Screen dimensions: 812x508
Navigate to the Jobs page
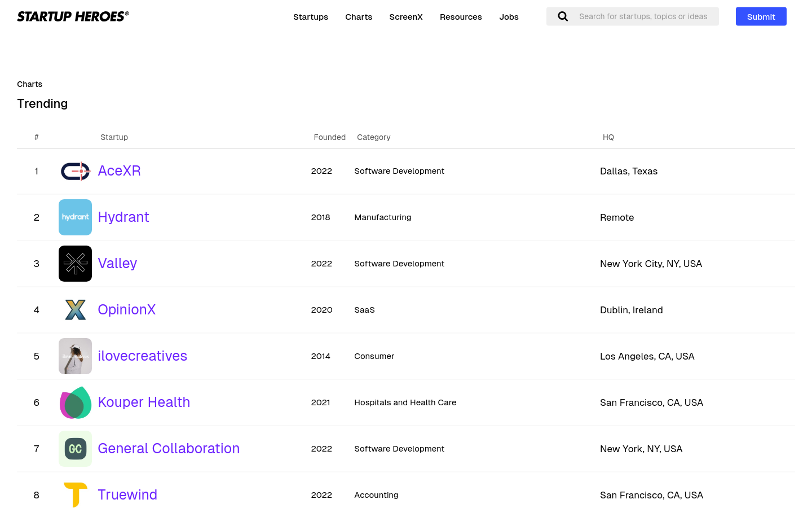point(509,17)
